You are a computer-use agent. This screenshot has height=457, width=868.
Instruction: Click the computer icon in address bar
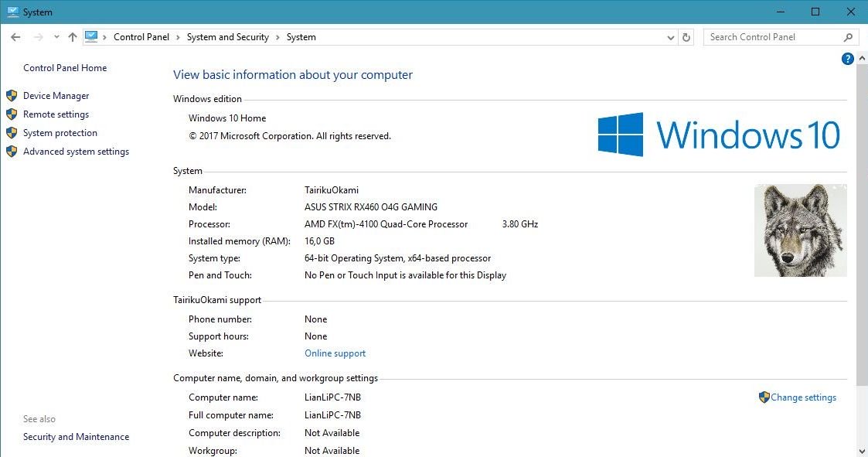[91, 37]
